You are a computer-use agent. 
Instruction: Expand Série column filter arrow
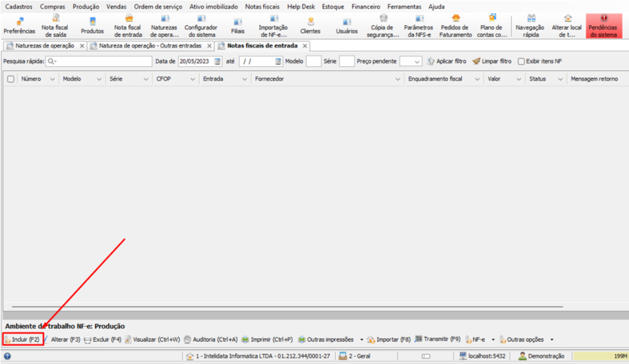[x=146, y=80]
